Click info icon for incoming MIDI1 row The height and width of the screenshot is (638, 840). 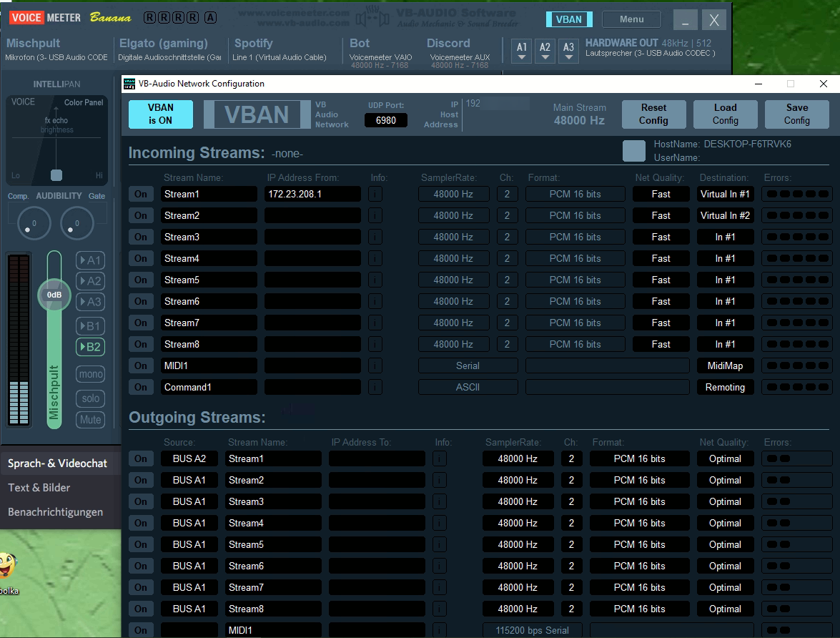pyautogui.click(x=375, y=365)
